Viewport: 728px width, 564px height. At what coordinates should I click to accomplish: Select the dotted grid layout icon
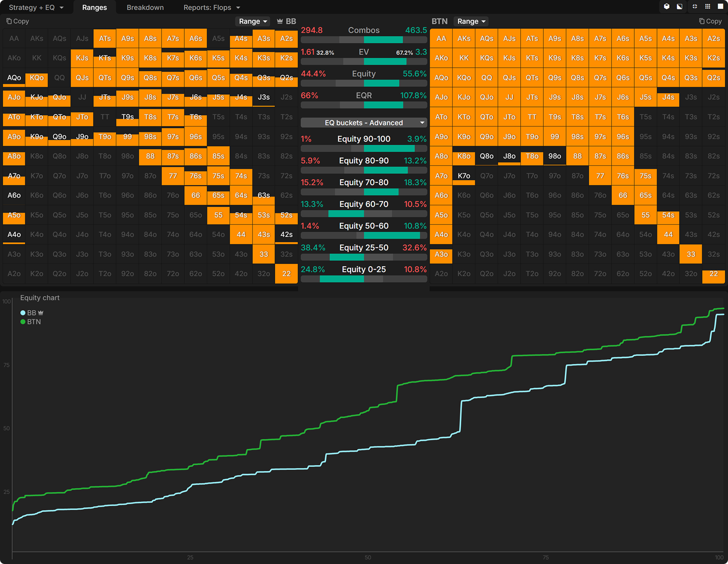(708, 6)
